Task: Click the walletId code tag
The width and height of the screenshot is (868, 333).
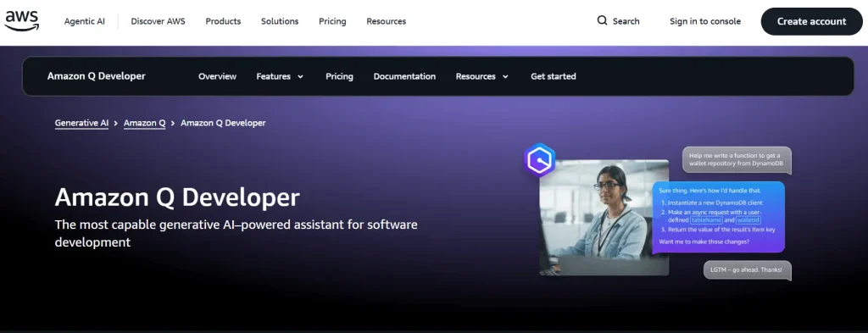Action: coord(748,220)
